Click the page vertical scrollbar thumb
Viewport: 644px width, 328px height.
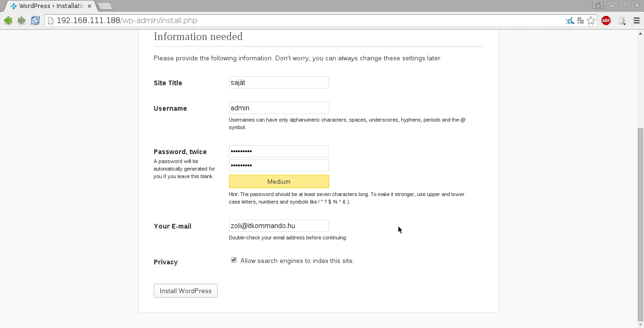coord(640,224)
